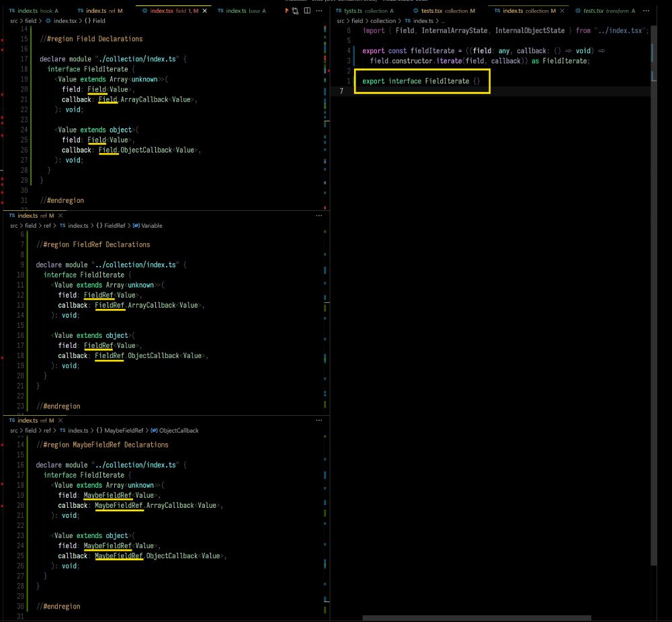Click the horizontal scrollbar of the collection editor
This screenshot has width=672, height=622.
pos(476,618)
